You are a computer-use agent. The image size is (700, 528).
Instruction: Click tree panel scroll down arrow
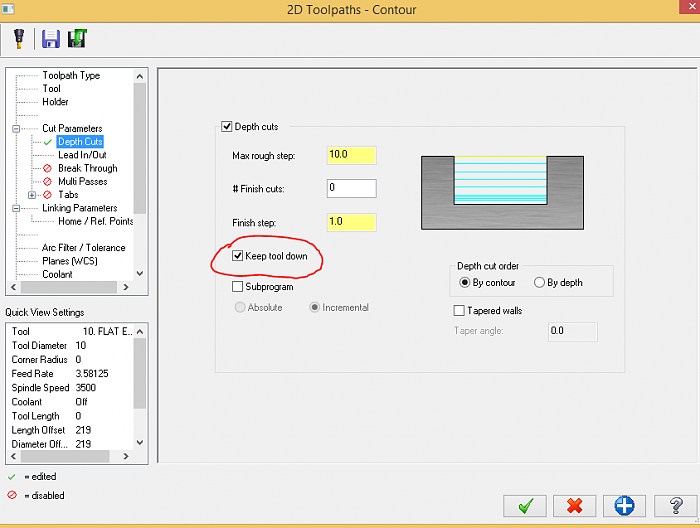(x=140, y=273)
